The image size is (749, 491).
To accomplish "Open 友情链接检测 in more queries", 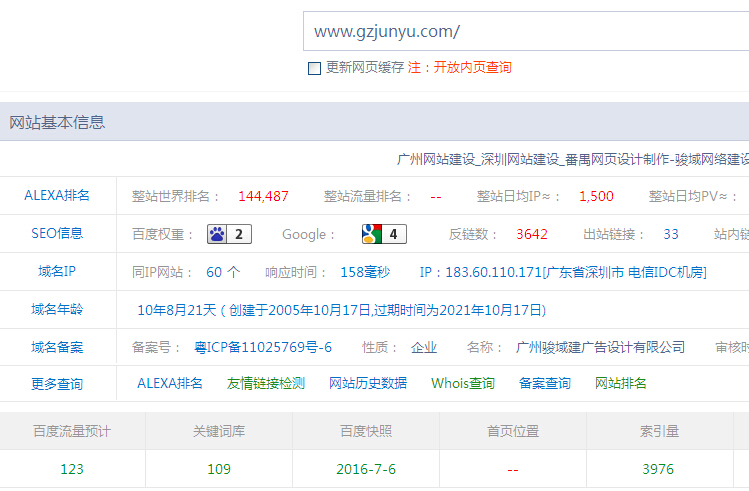I will [265, 384].
